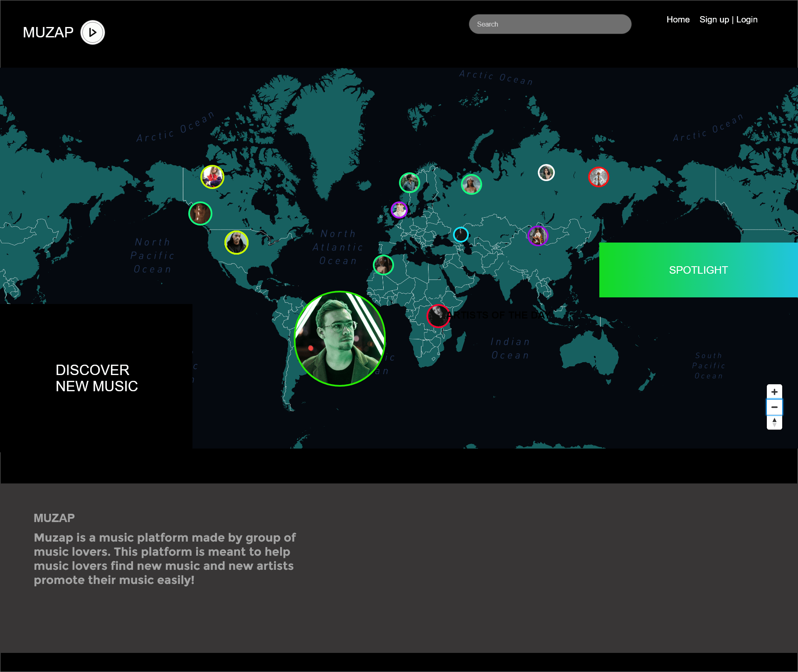Go to the Login page
This screenshot has height=672, width=798.
[x=746, y=20]
